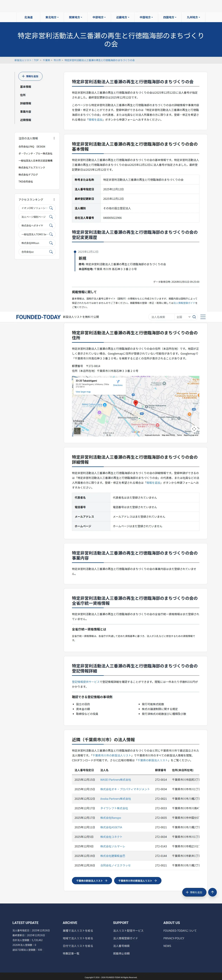The height and width of the screenshot is (980, 222).
Task: Click search icon beside 株式会社ヘボタイヤ
Action: 51,226
